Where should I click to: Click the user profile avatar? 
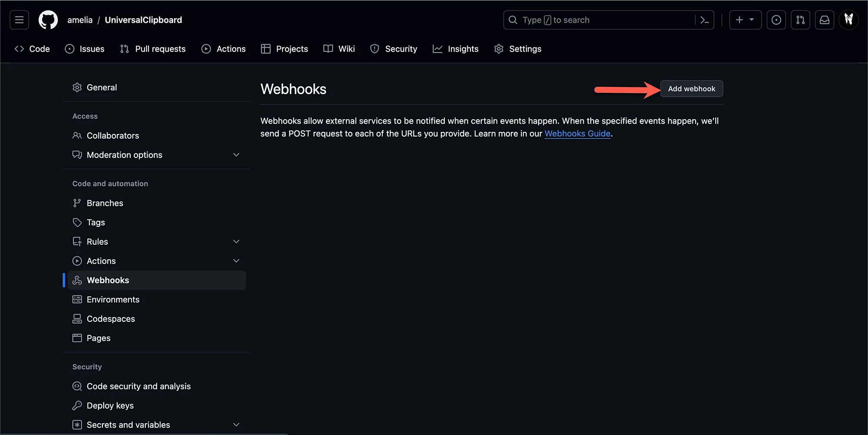pos(848,20)
